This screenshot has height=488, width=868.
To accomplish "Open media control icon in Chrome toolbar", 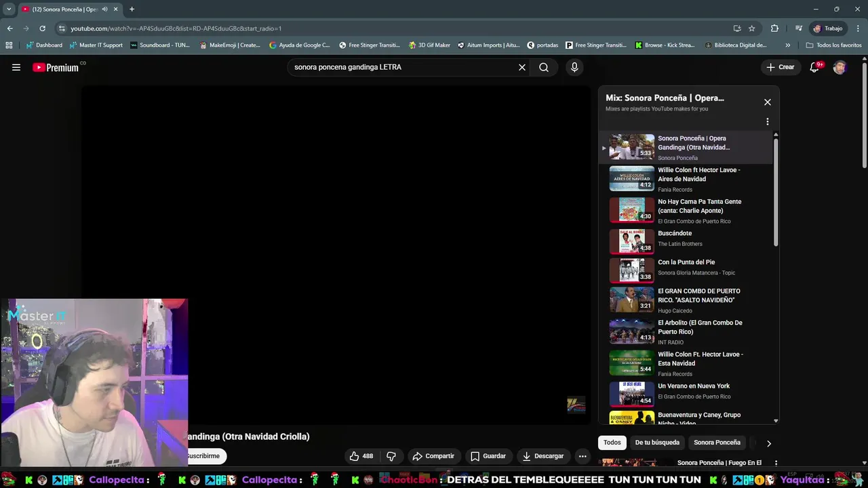I will pyautogui.click(x=799, y=28).
